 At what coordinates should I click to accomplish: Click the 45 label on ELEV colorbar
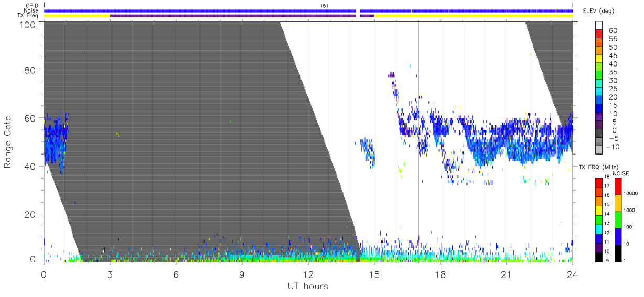612,56
